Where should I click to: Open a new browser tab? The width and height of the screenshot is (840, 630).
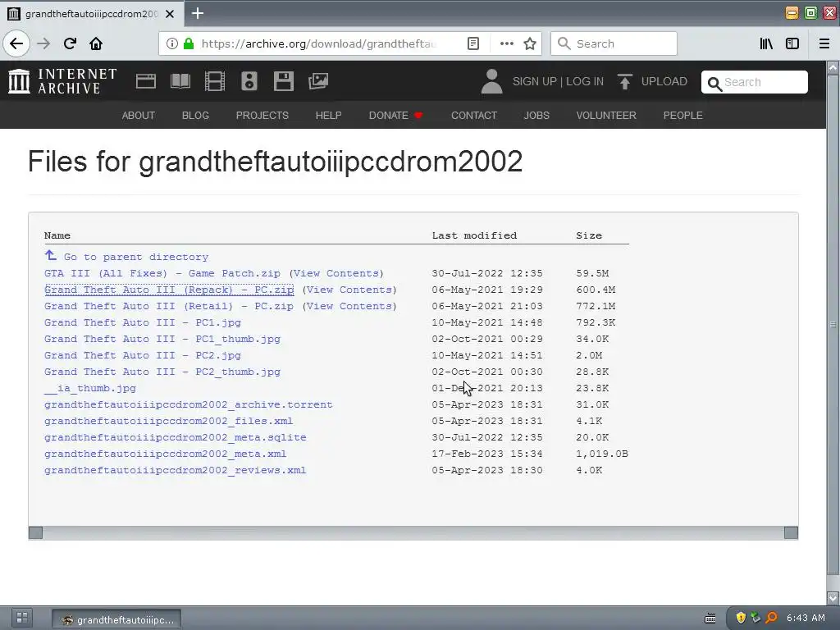(x=198, y=13)
